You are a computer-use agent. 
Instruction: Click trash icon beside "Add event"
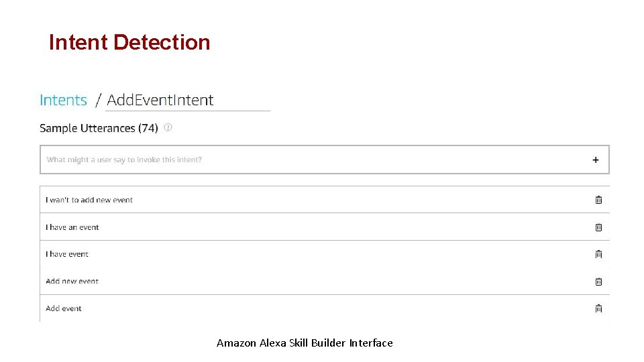598,308
